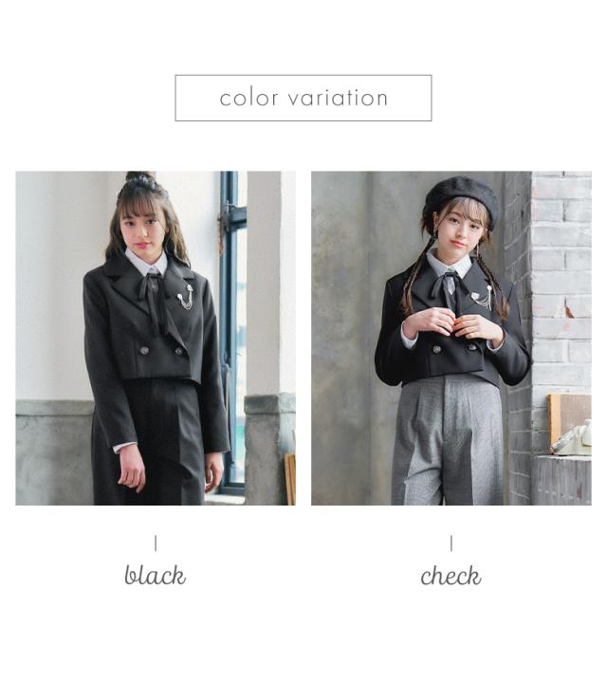
Task: Click the "check" script label
Action: point(451,576)
